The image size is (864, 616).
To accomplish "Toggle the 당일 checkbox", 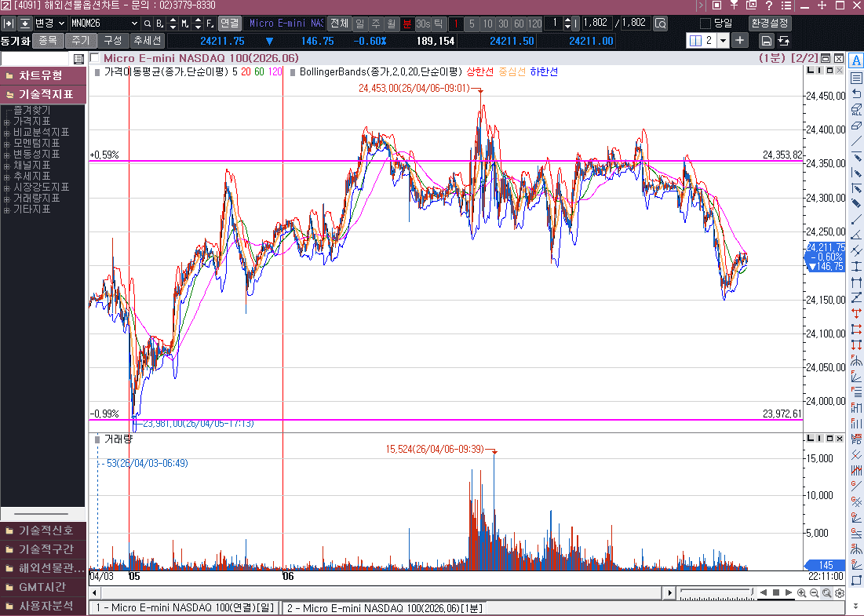I will 705,24.
